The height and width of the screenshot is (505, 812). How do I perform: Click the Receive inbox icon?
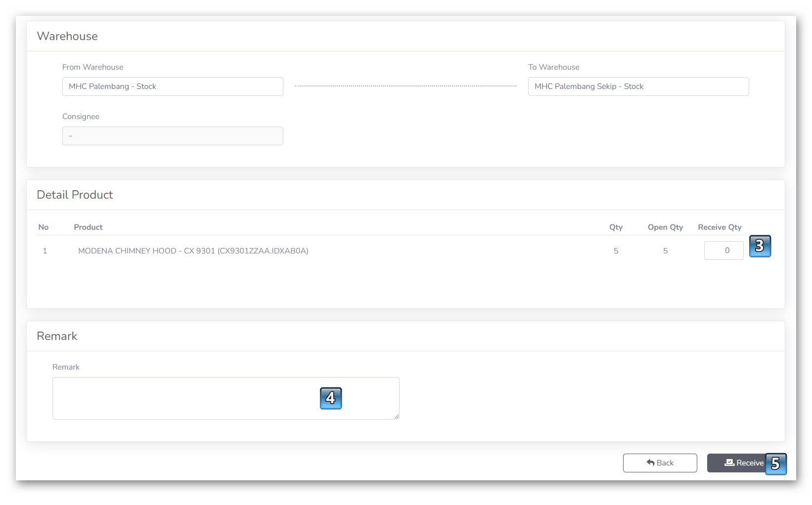point(729,463)
